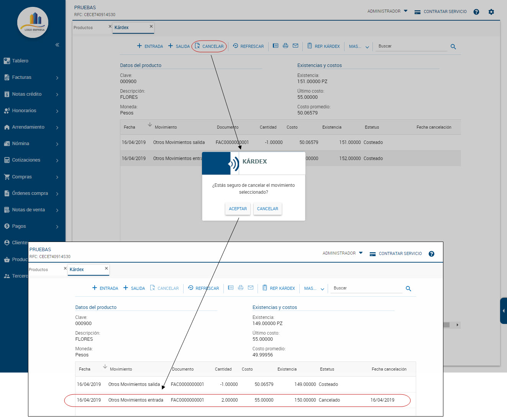Click the circled CANCELAR toolbar button
Screen dimensions: 507x420
(x=209, y=46)
